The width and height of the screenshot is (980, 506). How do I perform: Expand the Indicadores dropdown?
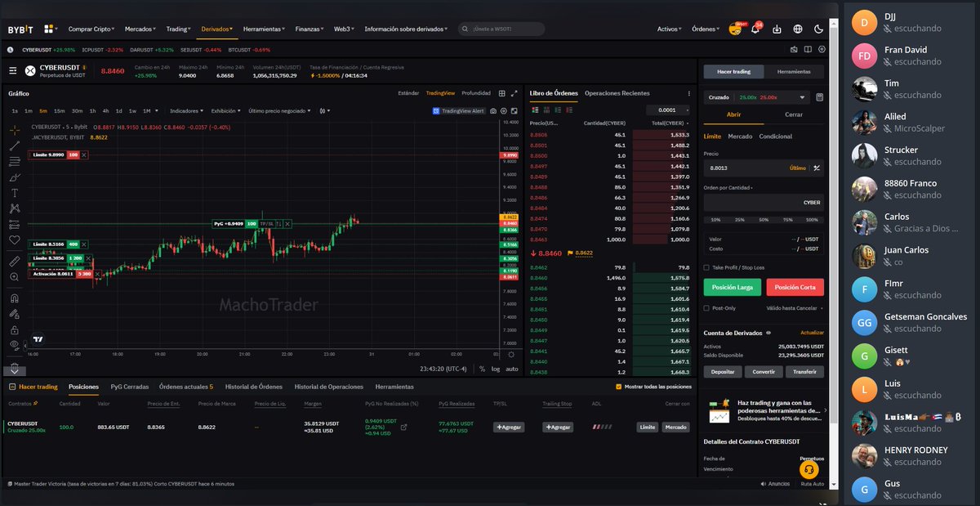click(186, 110)
